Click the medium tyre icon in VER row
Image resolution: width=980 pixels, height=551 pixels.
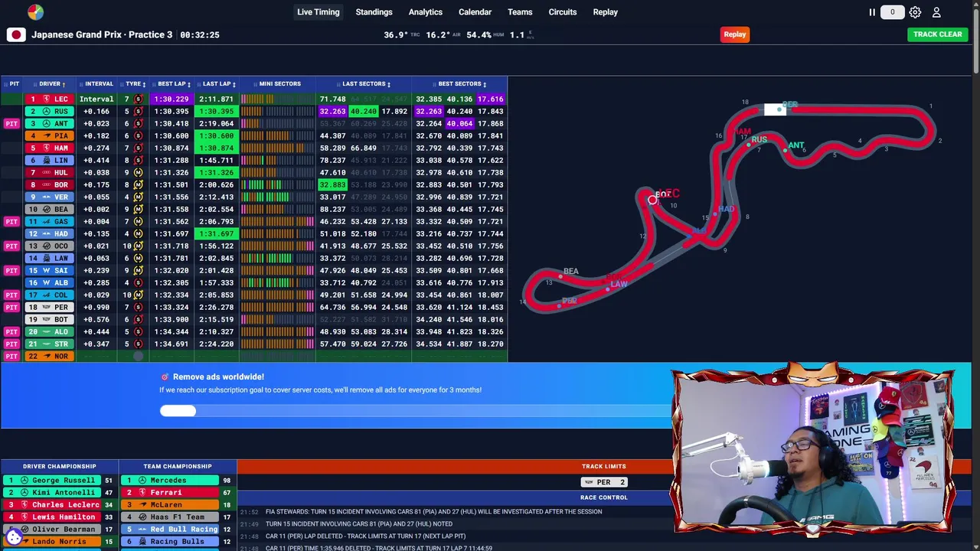click(x=138, y=197)
